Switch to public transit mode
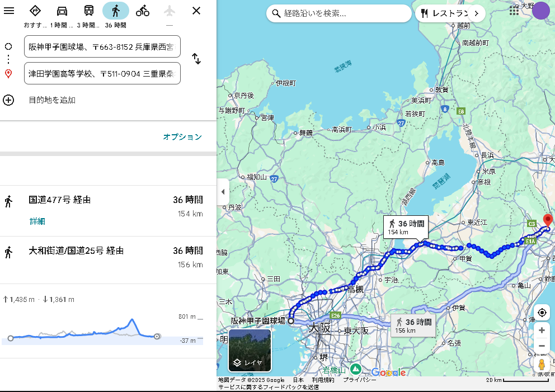Viewport: 555px width, 392px height. pos(89,11)
